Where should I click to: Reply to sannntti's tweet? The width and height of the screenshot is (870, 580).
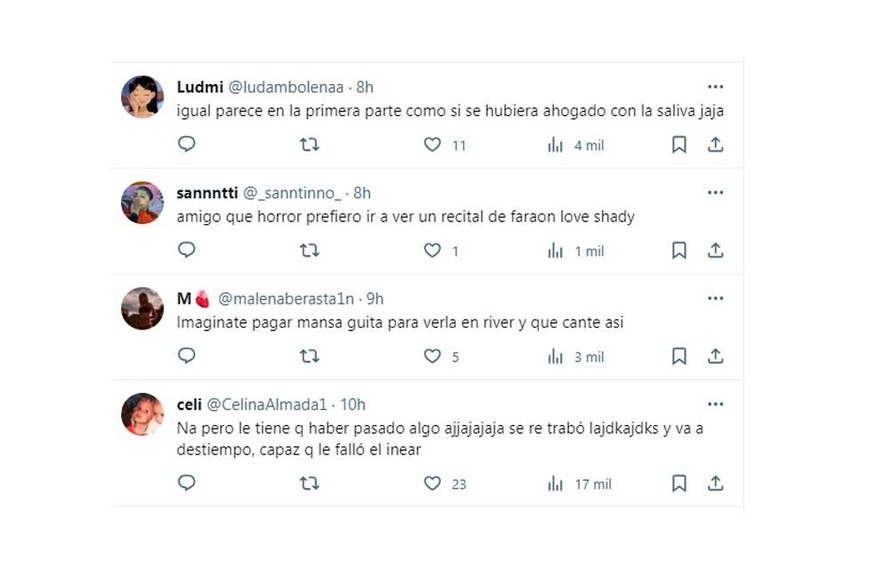click(186, 251)
